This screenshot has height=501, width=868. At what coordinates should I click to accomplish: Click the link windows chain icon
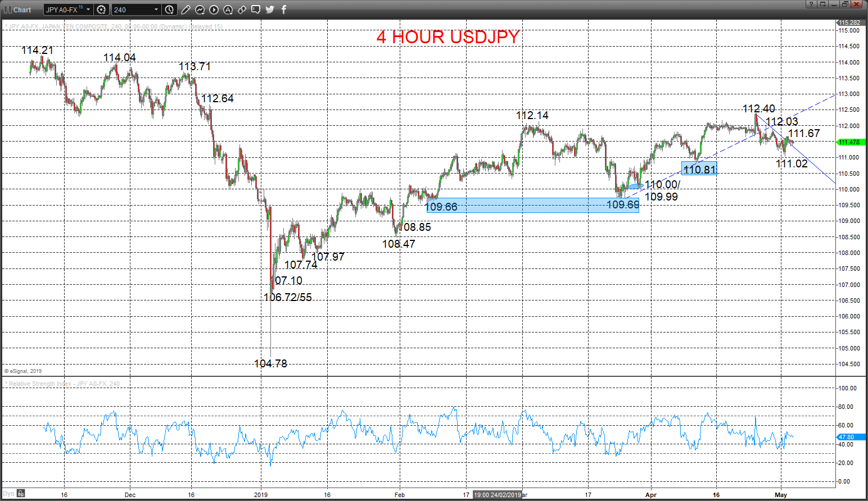coord(242,10)
